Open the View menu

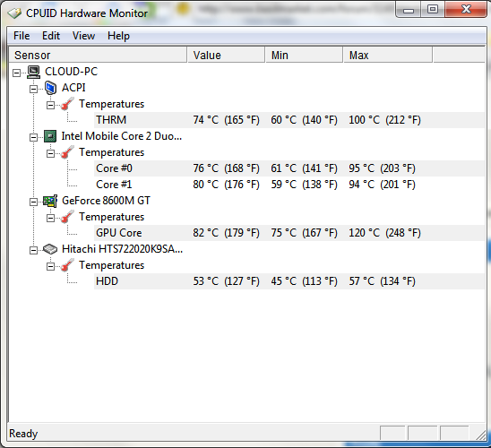coord(83,36)
